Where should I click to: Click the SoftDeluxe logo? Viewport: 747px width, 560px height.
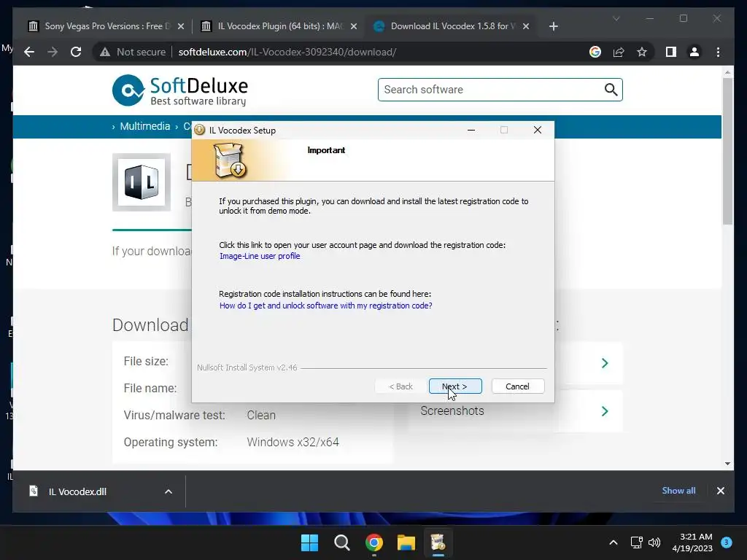tap(180, 90)
